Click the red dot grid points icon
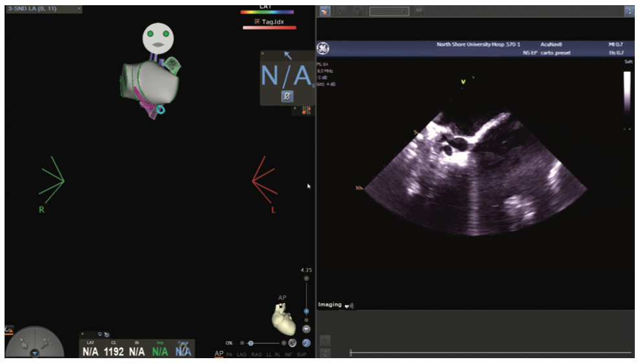Image resolution: width=640 pixels, height=364 pixels. [x=306, y=111]
